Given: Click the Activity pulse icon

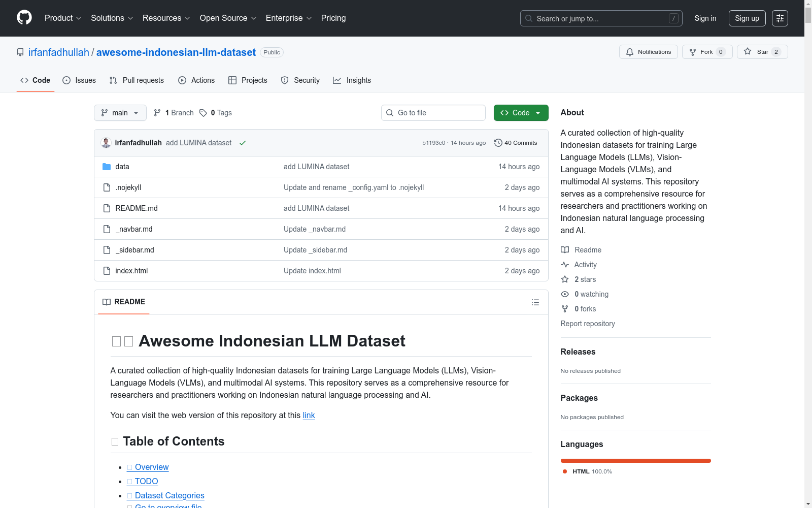Looking at the screenshot, I should pos(565,265).
